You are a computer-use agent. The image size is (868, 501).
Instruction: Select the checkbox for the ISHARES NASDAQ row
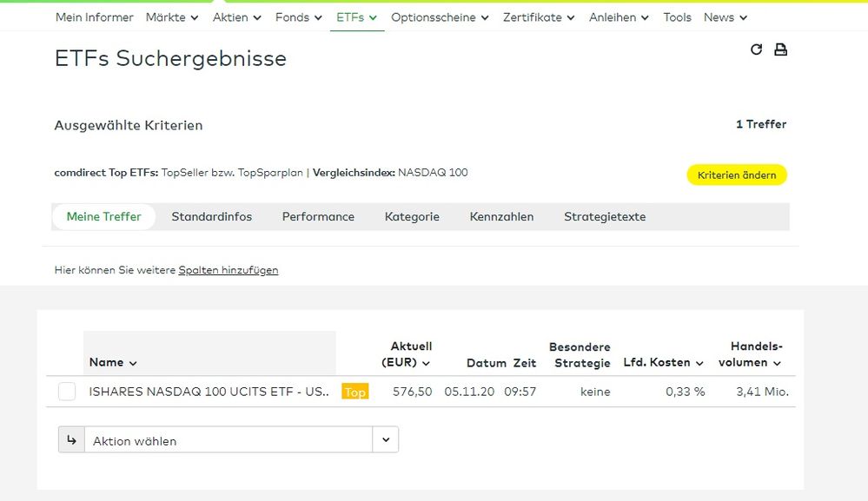pos(67,392)
